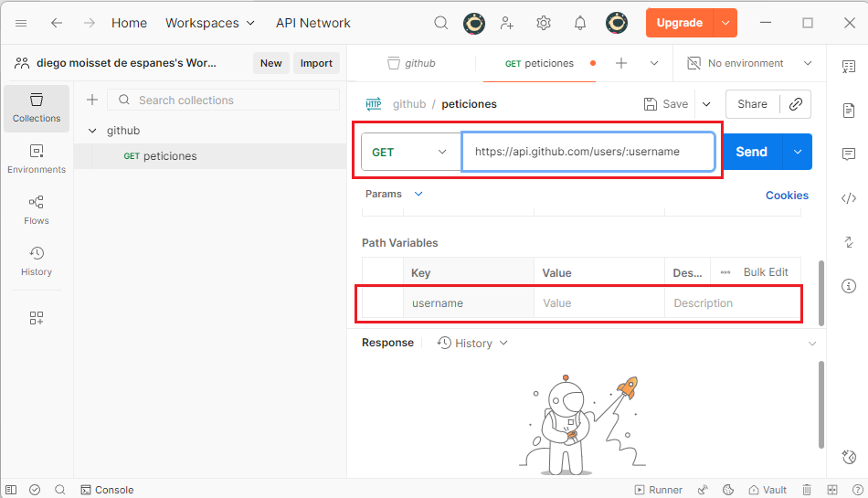868x498 pixels.
Task: Click the username Value field
Action: (x=598, y=303)
